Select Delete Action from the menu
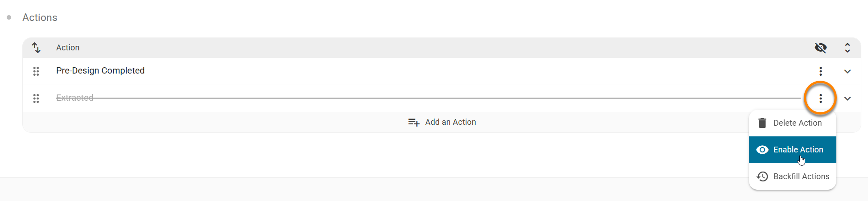Screen dimensions: 868x201 click(797, 123)
